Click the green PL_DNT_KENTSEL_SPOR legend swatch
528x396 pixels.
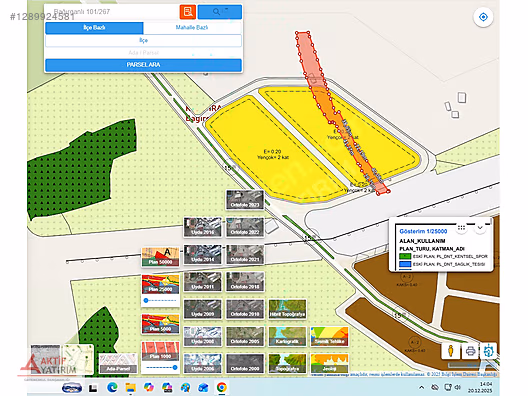click(x=405, y=256)
